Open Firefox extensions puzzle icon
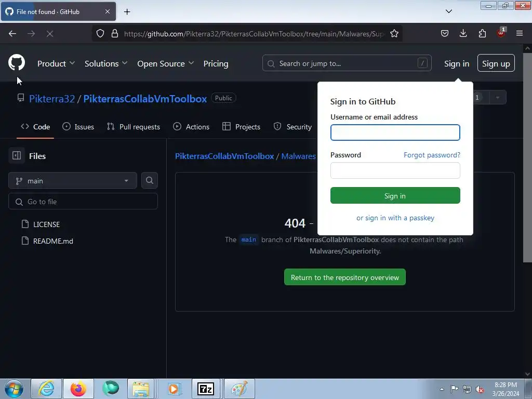The image size is (532, 399). pos(482,33)
